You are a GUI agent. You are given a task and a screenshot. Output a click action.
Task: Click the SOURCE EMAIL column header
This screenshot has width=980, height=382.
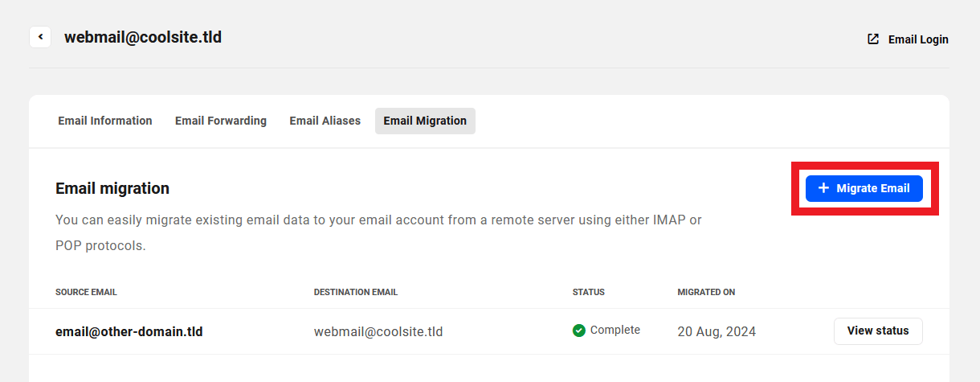point(86,292)
